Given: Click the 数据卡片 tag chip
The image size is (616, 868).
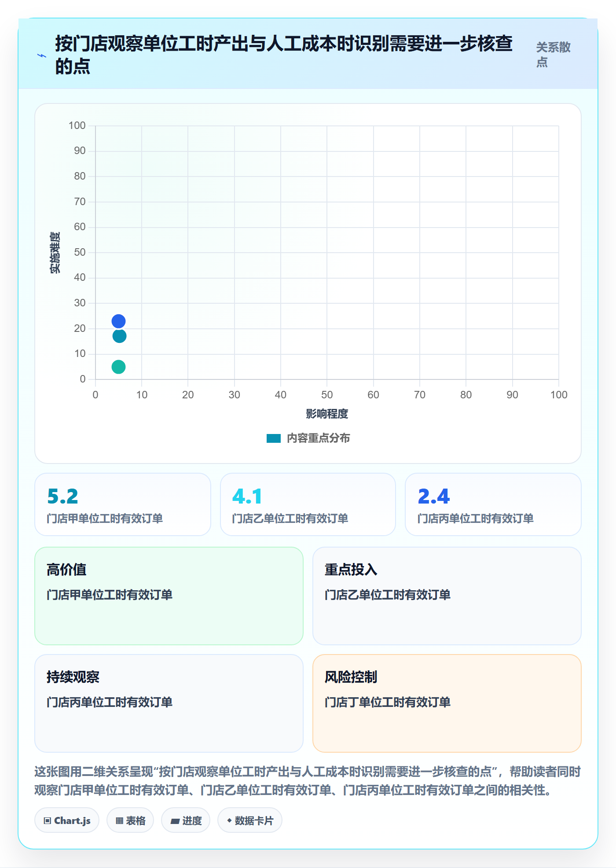Looking at the screenshot, I should pyautogui.click(x=250, y=820).
